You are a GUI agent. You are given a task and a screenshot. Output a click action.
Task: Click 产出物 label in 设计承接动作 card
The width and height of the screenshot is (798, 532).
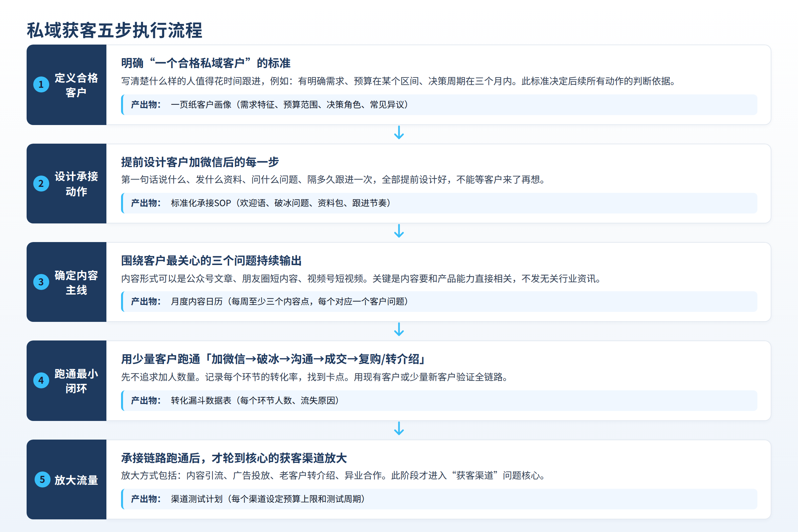[x=146, y=203]
